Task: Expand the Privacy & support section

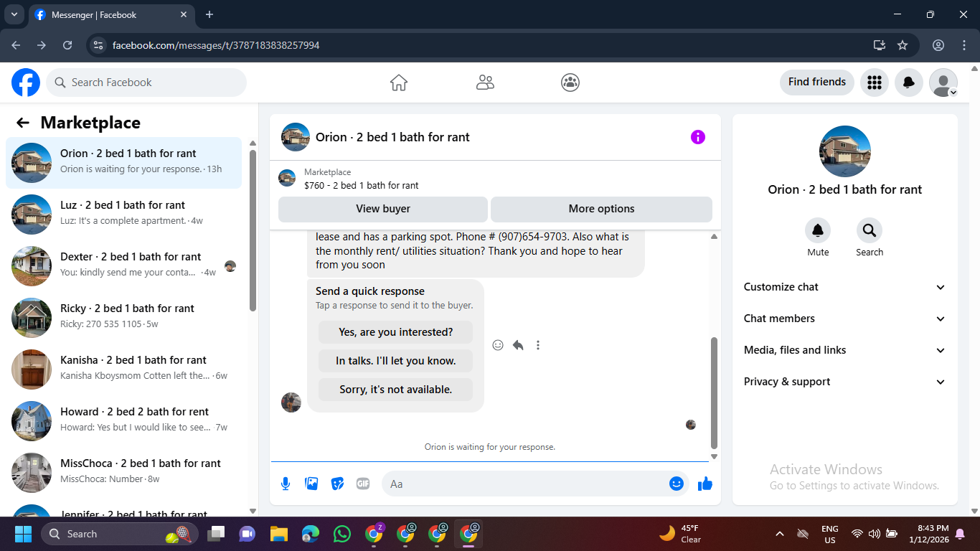Action: coord(845,382)
